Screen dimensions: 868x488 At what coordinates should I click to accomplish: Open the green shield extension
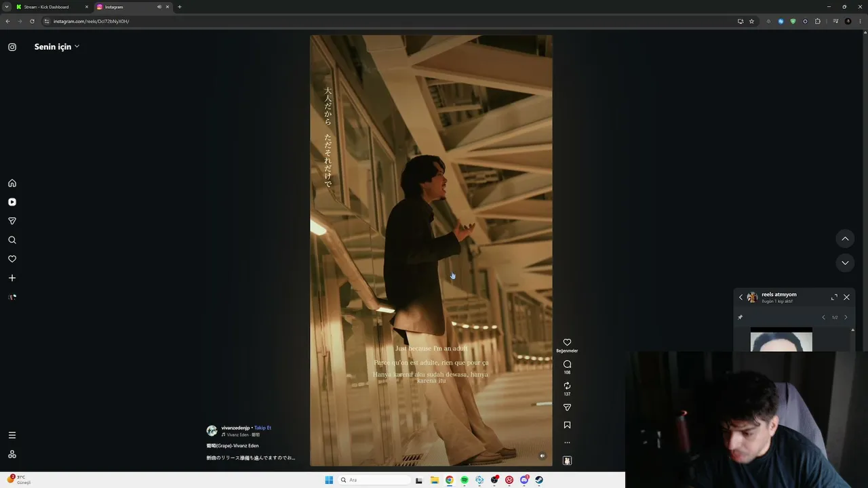pyautogui.click(x=793, y=21)
